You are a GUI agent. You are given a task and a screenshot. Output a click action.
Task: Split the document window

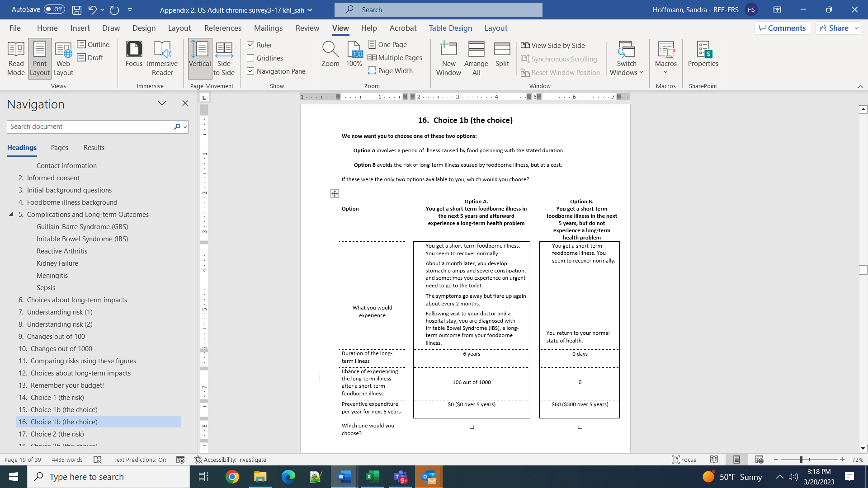(x=502, y=54)
